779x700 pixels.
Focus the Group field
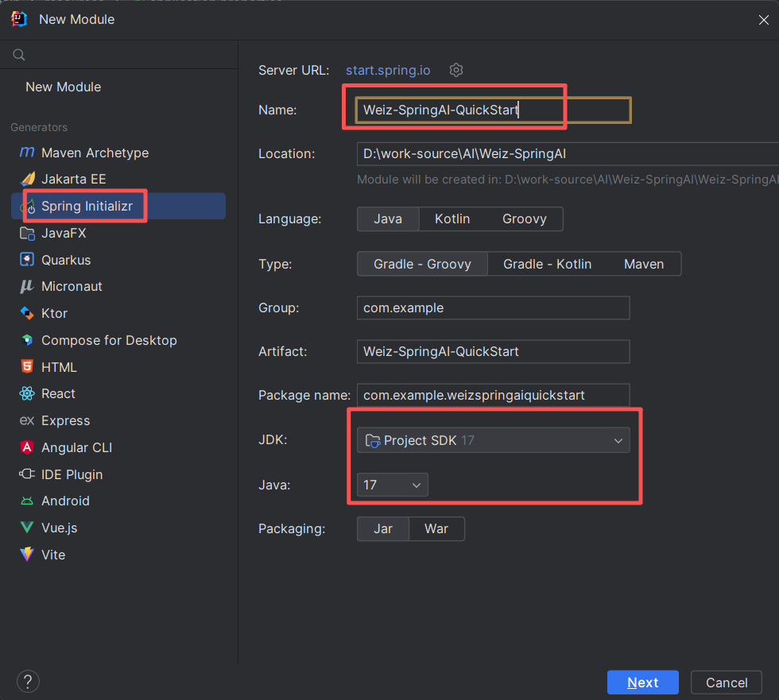494,307
